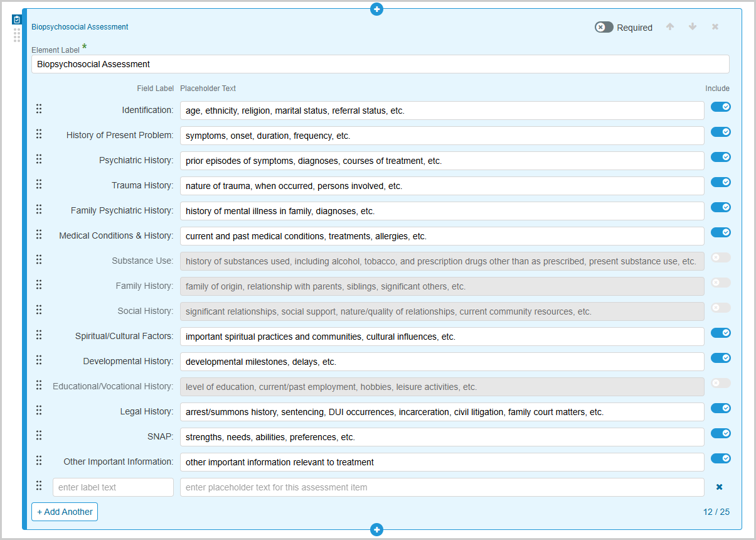756x540 pixels.
Task: Click the '12 / 25' item counter
Action: pyautogui.click(x=716, y=512)
